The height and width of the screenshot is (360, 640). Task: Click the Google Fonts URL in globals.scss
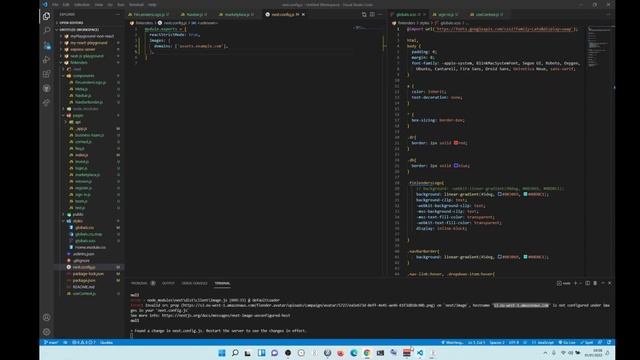pos(504,29)
